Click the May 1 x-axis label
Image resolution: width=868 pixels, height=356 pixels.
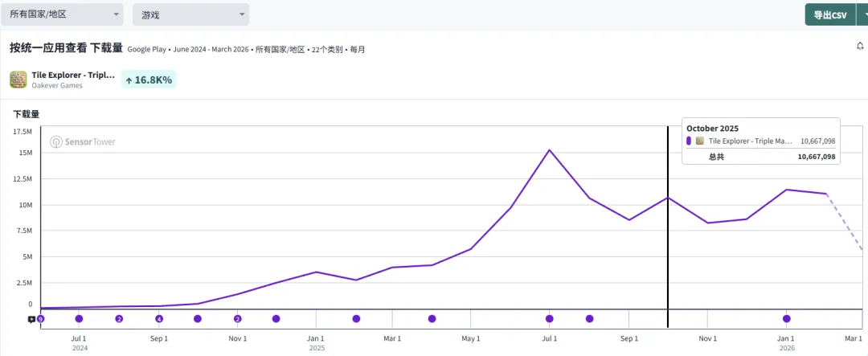[470, 338]
